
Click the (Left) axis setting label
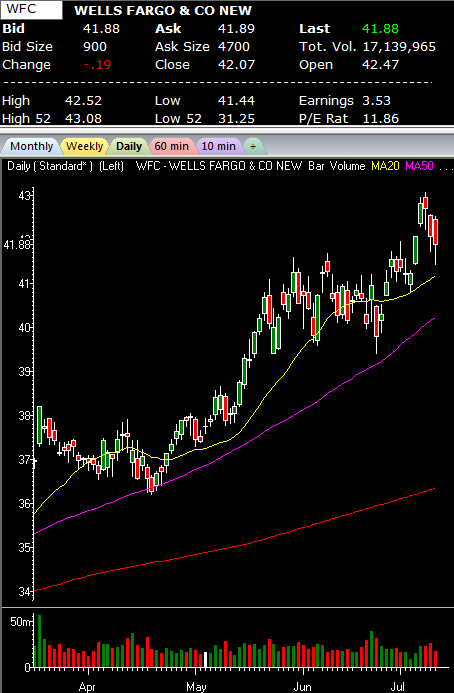point(111,167)
